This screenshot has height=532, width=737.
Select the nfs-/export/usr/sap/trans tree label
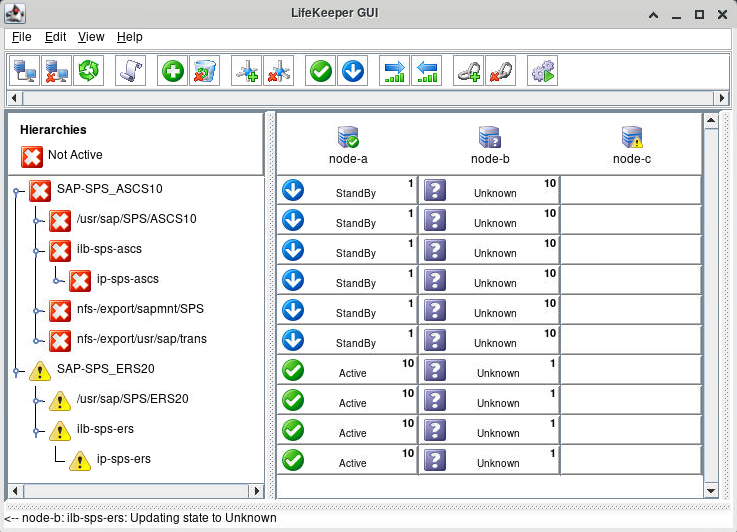pos(142,339)
